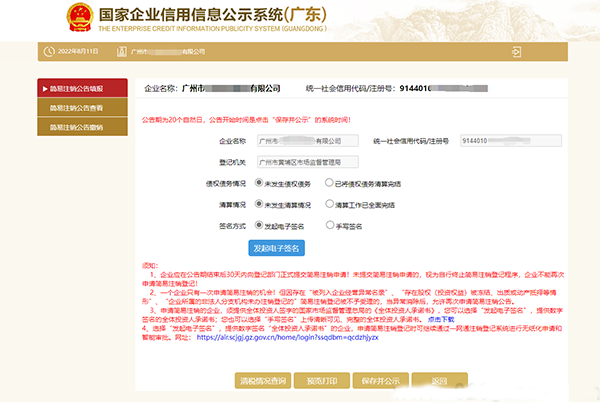This screenshot has height=402, width=600.
Task: Click the national emblem logo
Action: tap(80, 18)
